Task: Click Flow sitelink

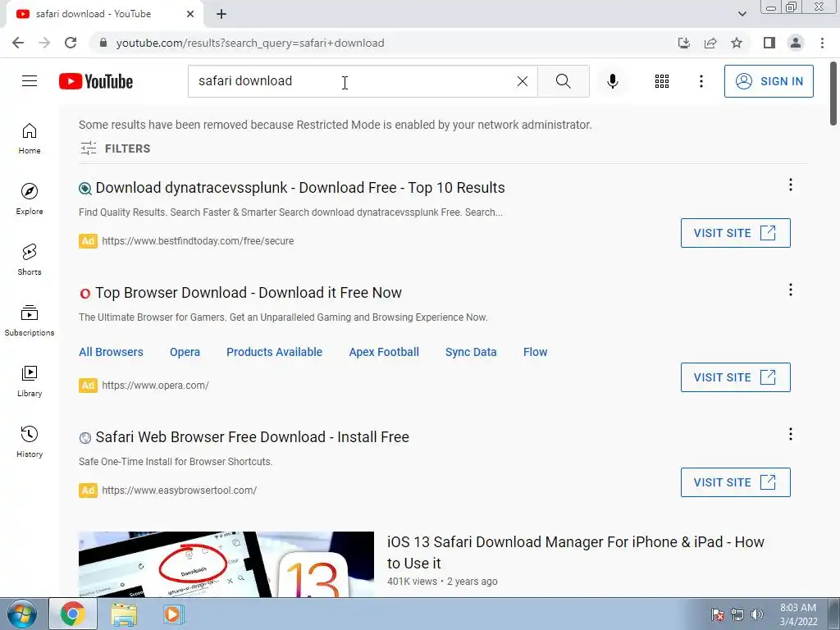Action: pyautogui.click(x=535, y=352)
